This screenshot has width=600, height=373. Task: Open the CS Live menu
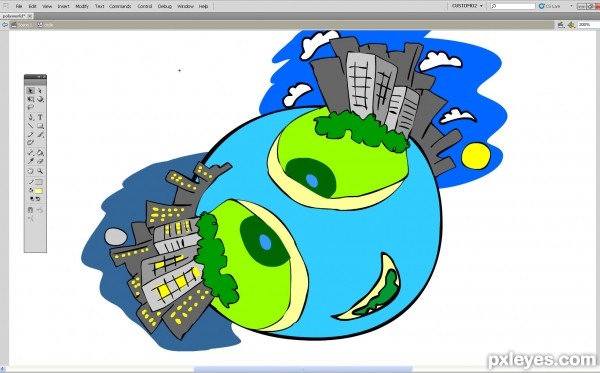pos(556,6)
